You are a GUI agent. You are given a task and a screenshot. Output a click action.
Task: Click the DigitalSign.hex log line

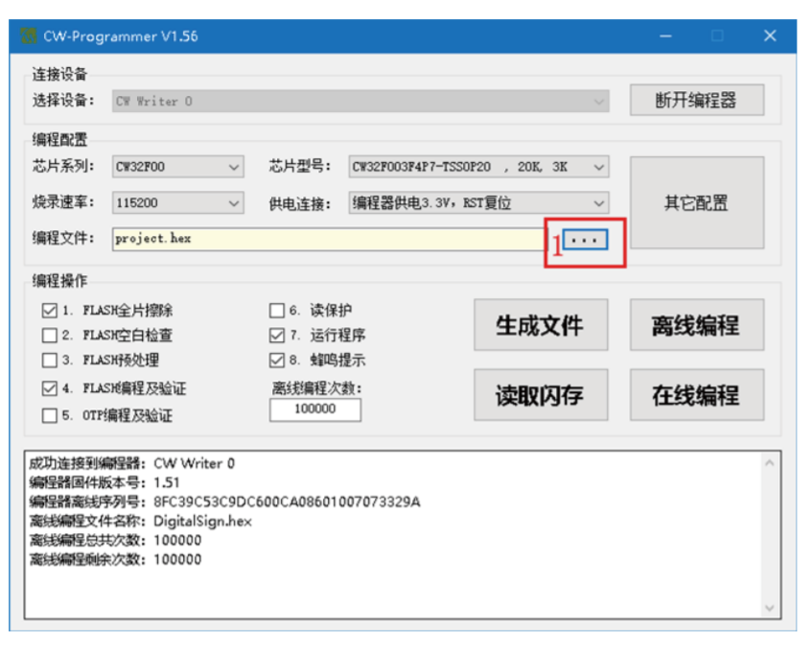[x=140, y=521]
